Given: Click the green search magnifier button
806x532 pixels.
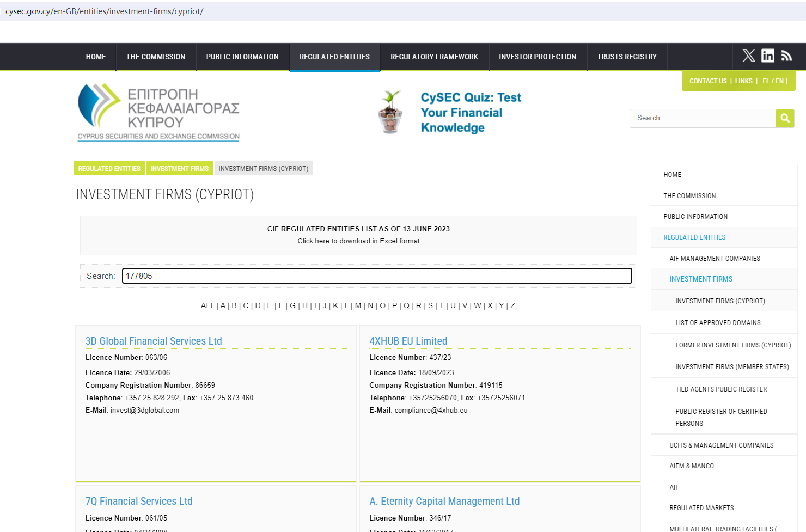Looking at the screenshot, I should point(785,118).
